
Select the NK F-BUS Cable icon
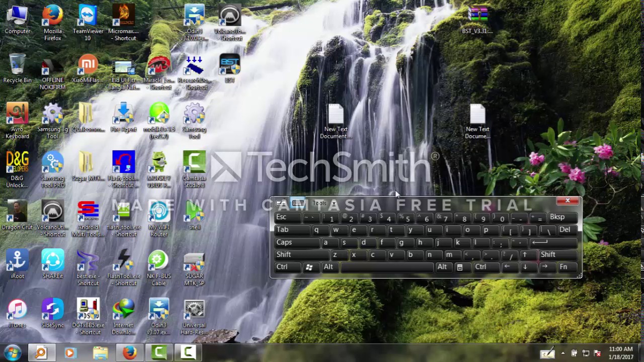tap(159, 268)
